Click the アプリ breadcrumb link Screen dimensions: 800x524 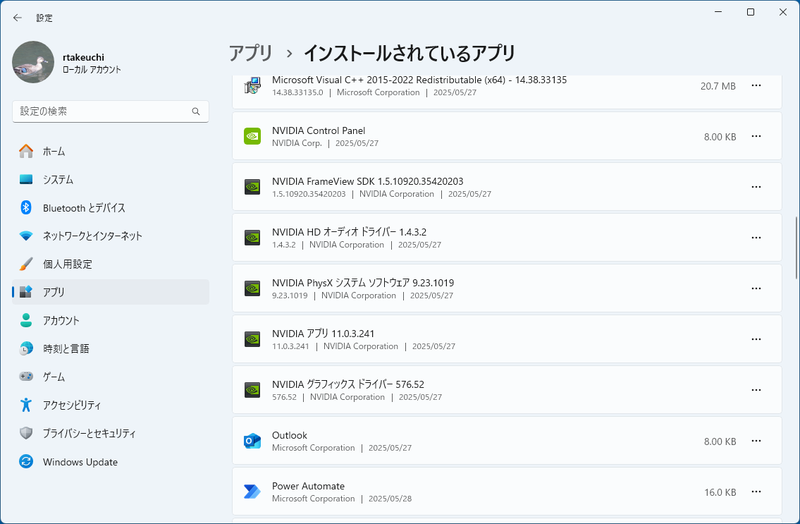click(x=251, y=53)
